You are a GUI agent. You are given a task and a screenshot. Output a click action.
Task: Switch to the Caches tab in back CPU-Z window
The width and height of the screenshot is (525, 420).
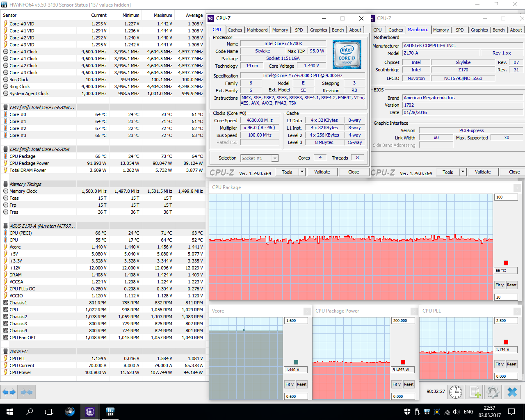coord(396,30)
